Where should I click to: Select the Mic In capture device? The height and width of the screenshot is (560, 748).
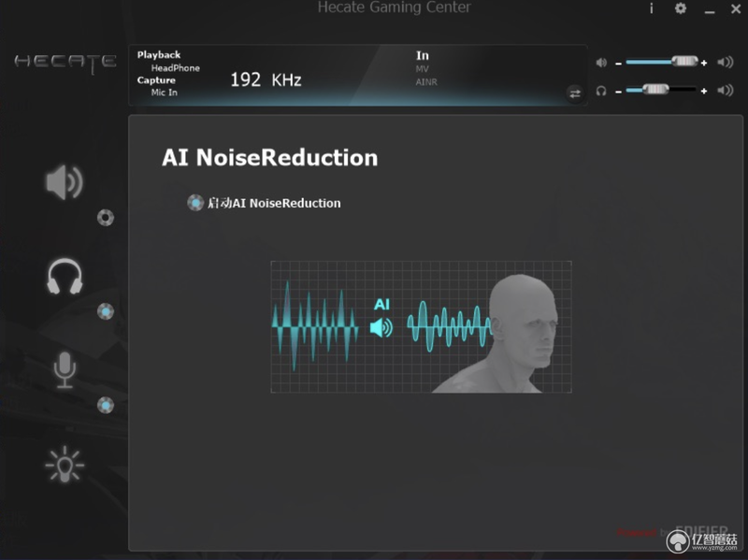pos(165,92)
